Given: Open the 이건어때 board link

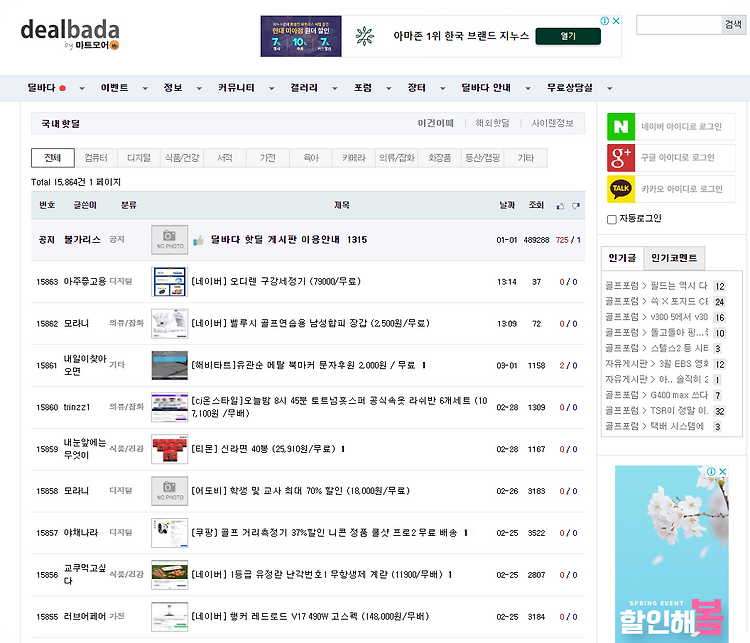Looking at the screenshot, I should click(x=435, y=123).
